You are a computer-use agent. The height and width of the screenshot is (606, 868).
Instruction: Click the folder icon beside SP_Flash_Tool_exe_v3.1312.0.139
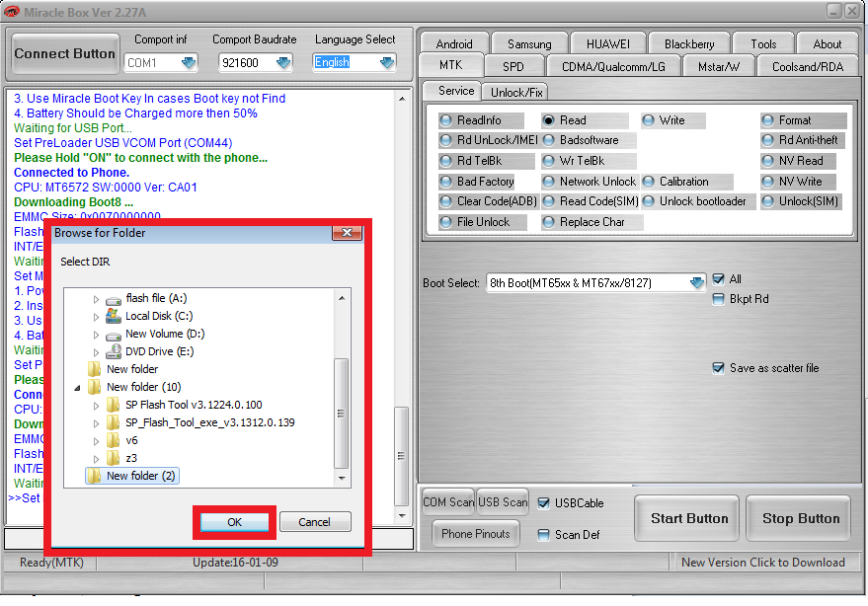pos(113,422)
